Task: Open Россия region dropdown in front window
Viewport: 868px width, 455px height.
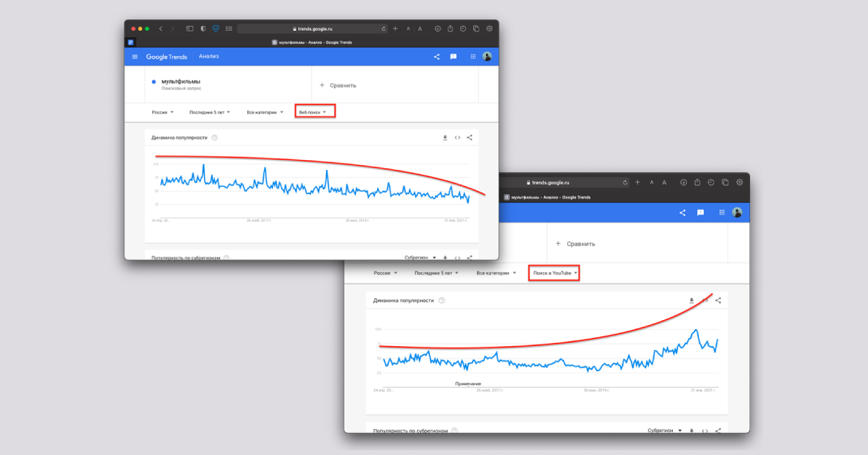Action: click(x=163, y=112)
